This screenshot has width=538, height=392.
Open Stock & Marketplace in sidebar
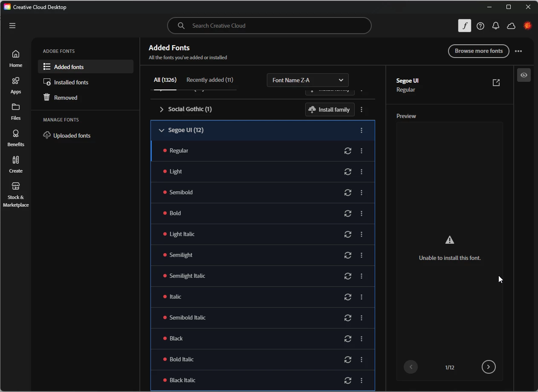(16, 195)
